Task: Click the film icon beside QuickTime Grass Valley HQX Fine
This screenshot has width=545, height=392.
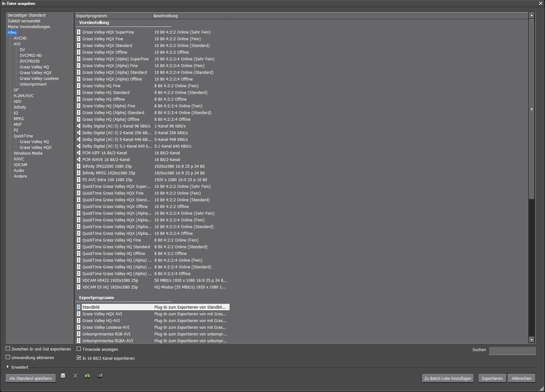Action: click(x=79, y=193)
